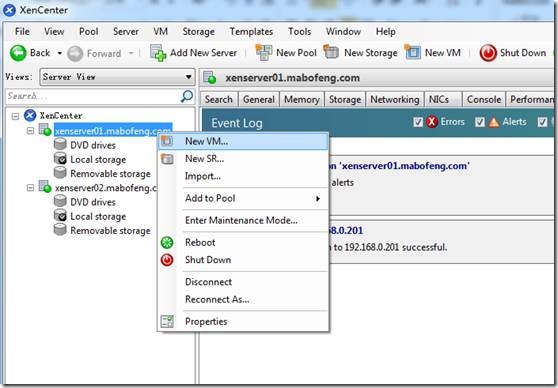Choose Import... from the context menu
The width and height of the screenshot is (558, 388).
coord(243,176)
